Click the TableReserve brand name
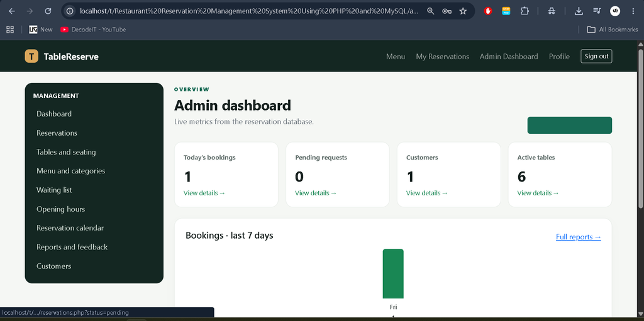This screenshot has width=644, height=321. 71,57
